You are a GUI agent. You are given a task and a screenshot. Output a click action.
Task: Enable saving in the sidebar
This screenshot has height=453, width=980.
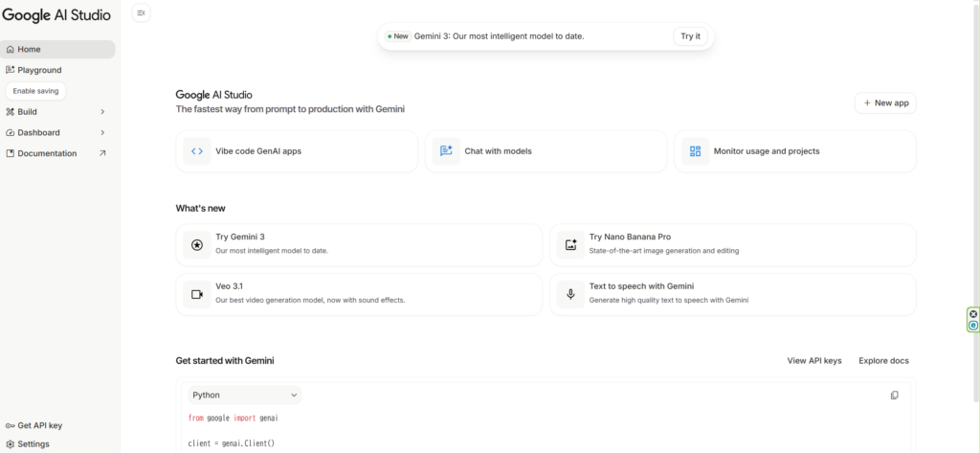tap(35, 91)
